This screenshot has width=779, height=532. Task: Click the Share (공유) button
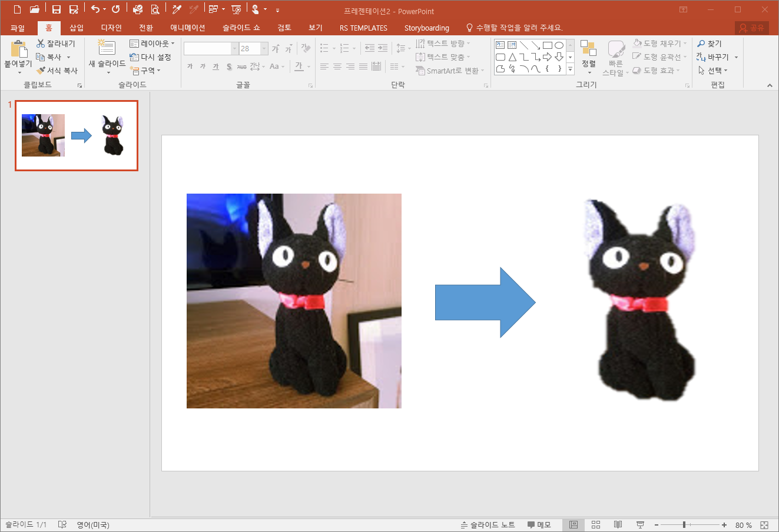coord(752,28)
